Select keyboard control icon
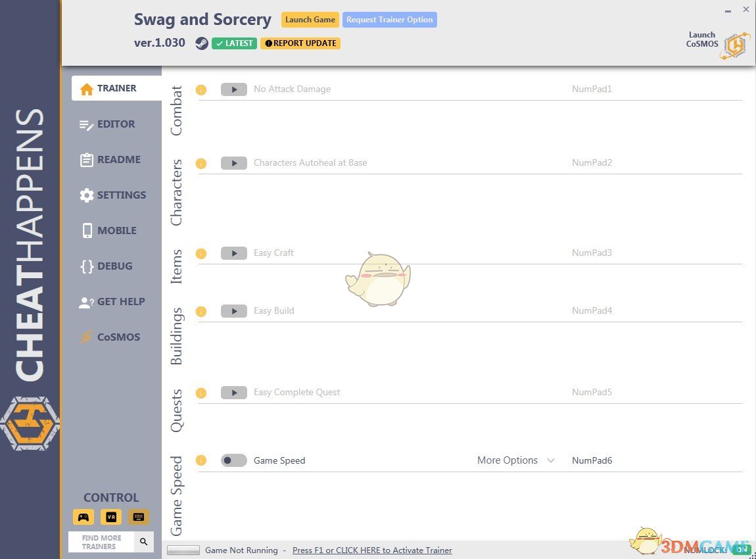This screenshot has height=559, width=756. point(138,517)
